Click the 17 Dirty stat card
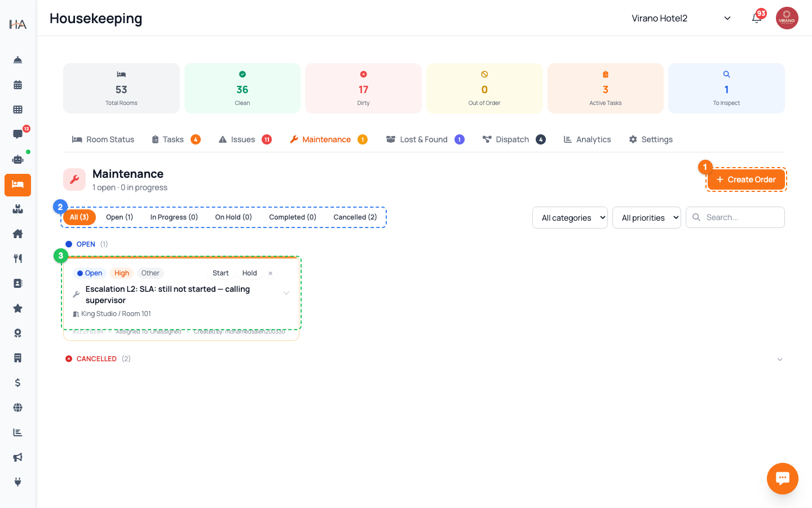The height and width of the screenshot is (508, 812). coord(363,88)
